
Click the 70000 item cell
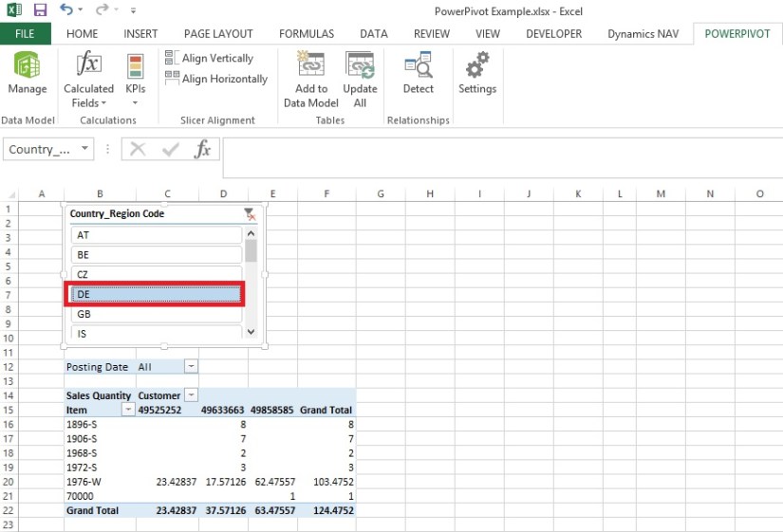(x=100, y=496)
